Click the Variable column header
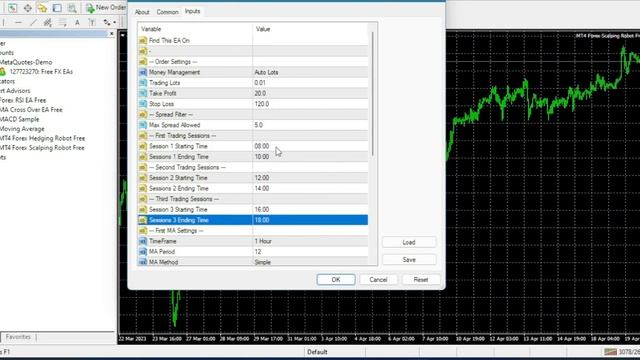The height and width of the screenshot is (360, 640). [x=195, y=29]
